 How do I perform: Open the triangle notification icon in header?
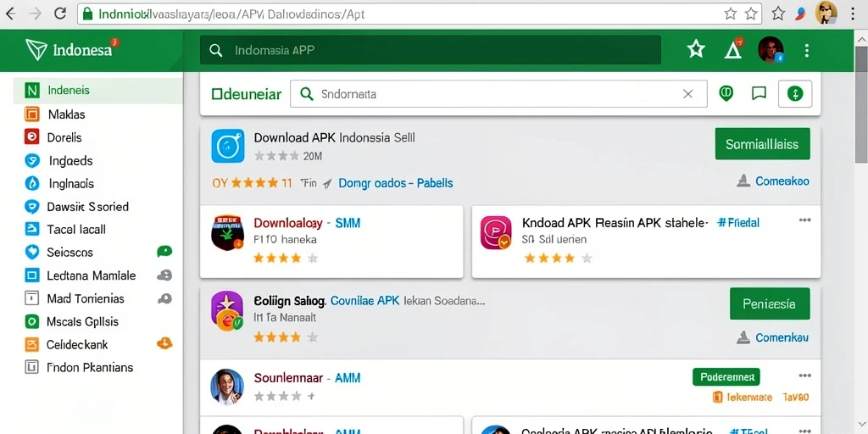pyautogui.click(x=733, y=51)
